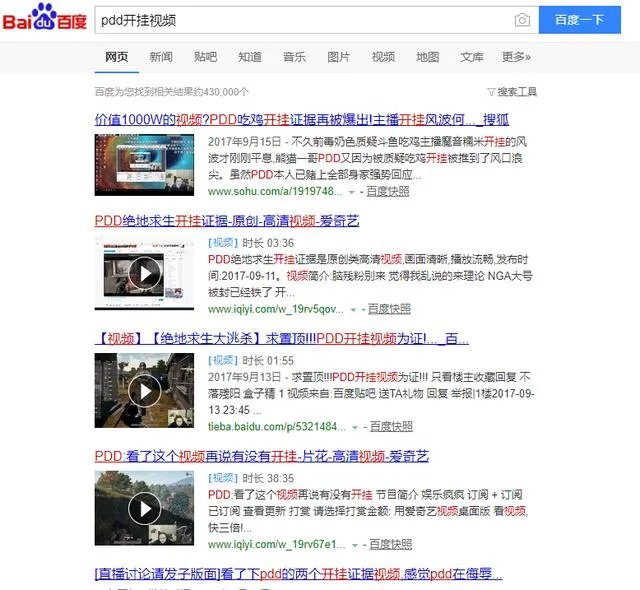
Task: Open 百度快照 for the w_19rv5qov result
Action: point(389,309)
